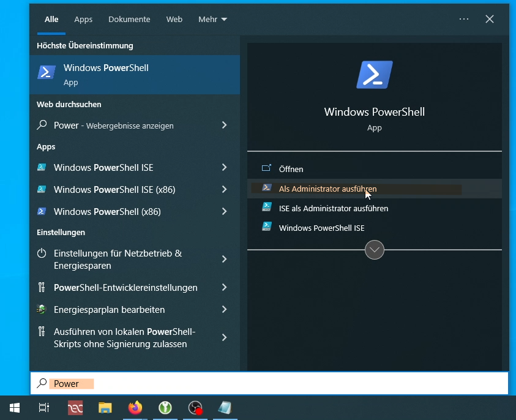Expand the Power web results chevron
Image resolution: width=516 pixels, height=420 pixels.
point(225,125)
